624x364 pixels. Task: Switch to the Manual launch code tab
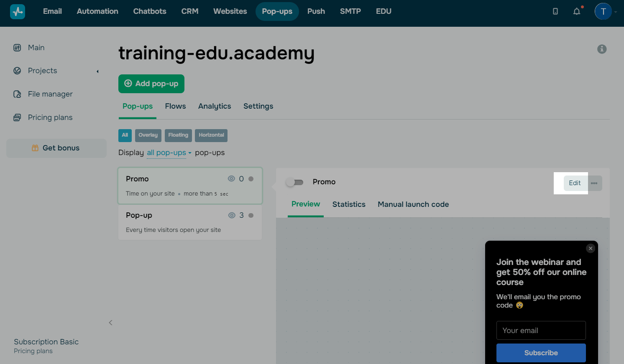413,204
